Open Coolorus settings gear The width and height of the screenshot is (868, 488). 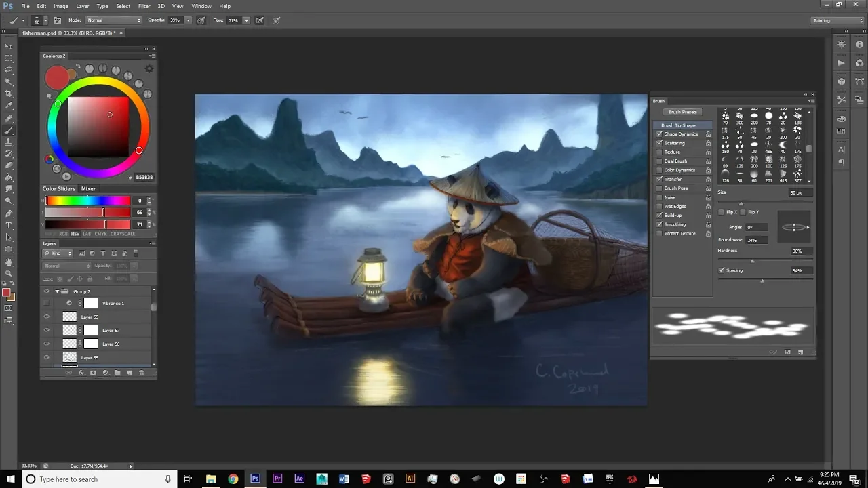tap(149, 68)
